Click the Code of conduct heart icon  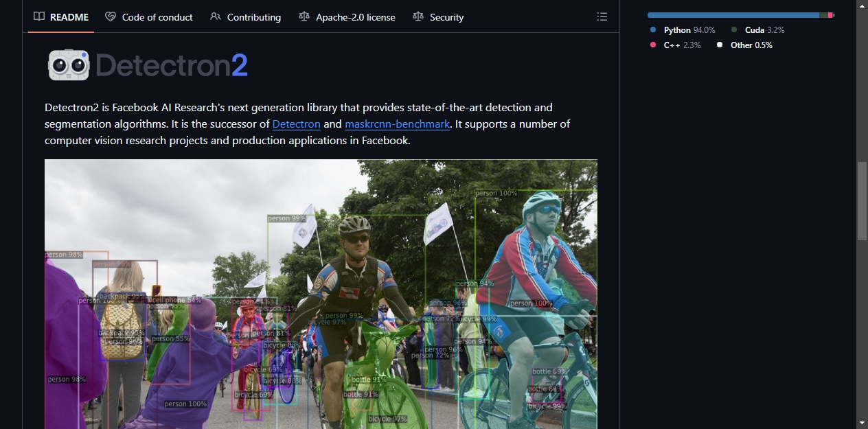(x=111, y=17)
